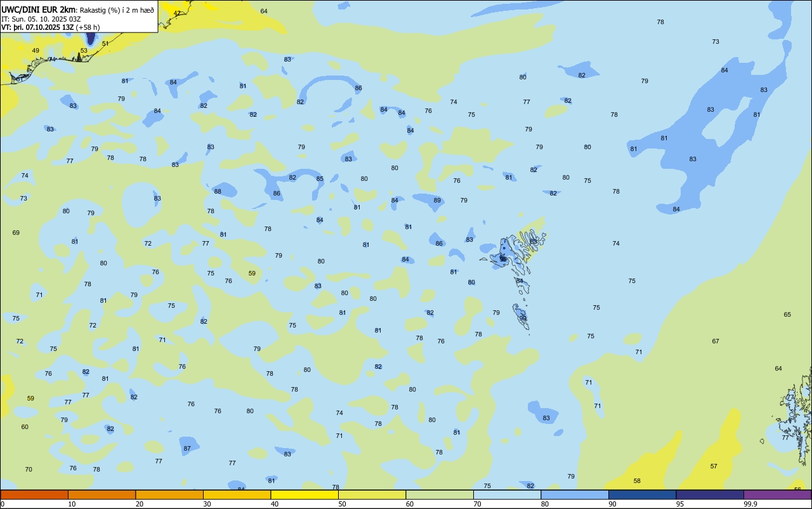Click the 70–80 pale blue legend swatch
The width and height of the screenshot is (812, 509).
(507, 494)
